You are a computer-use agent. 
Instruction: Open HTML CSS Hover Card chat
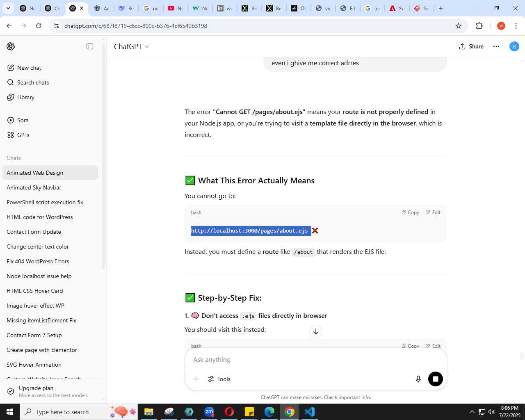tap(50, 291)
